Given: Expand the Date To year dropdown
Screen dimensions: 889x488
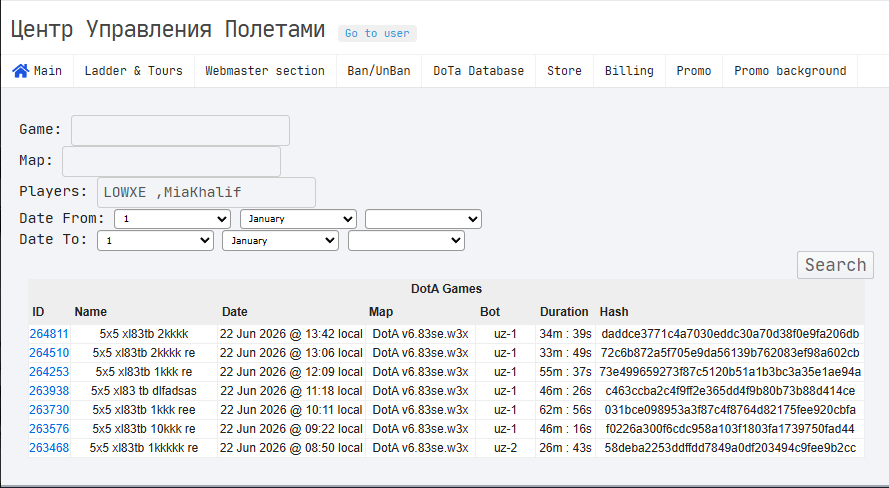Looking at the screenshot, I should point(407,241).
